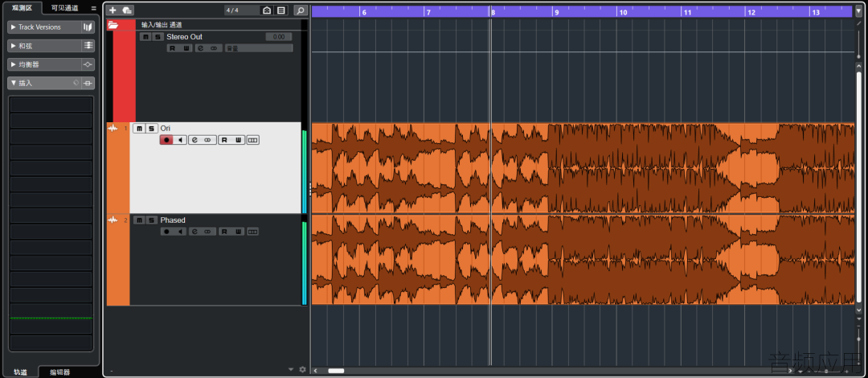Solo the Phased track
This screenshot has height=378, width=868.
[151, 220]
